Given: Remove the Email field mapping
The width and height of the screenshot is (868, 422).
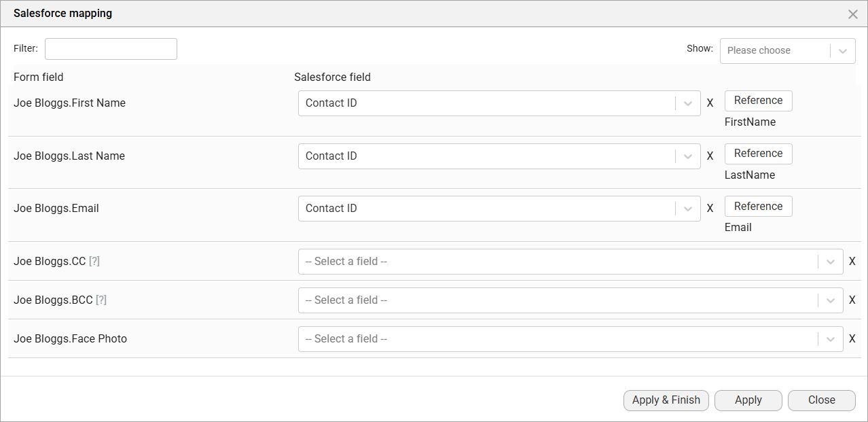Looking at the screenshot, I should tap(710, 208).
